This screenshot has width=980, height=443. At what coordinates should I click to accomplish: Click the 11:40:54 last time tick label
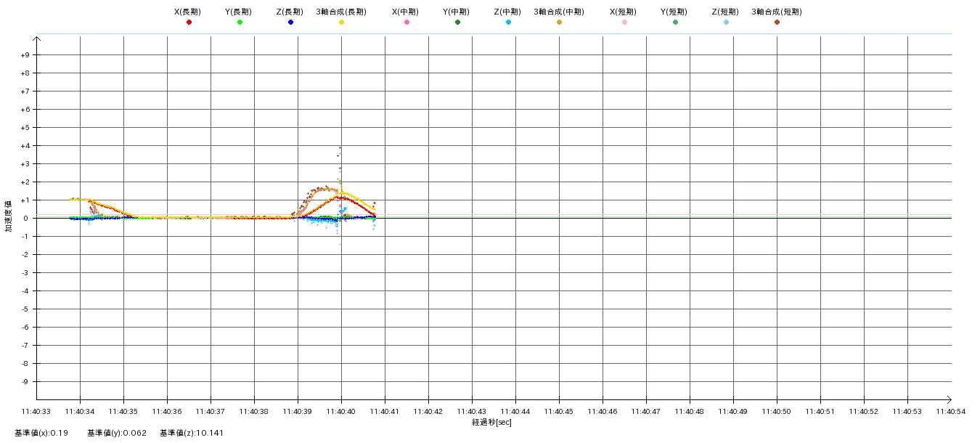(950, 411)
